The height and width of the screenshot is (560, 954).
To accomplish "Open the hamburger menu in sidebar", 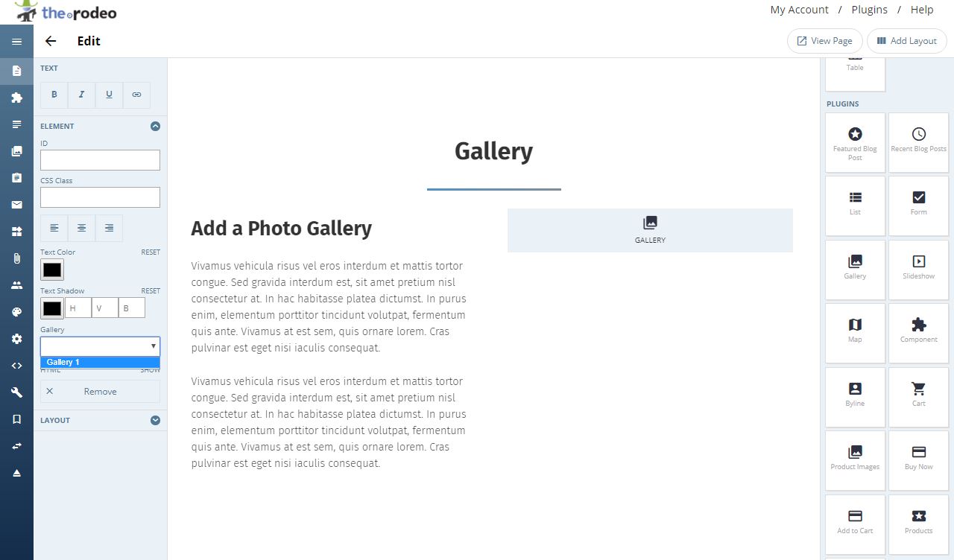I will click(x=16, y=42).
